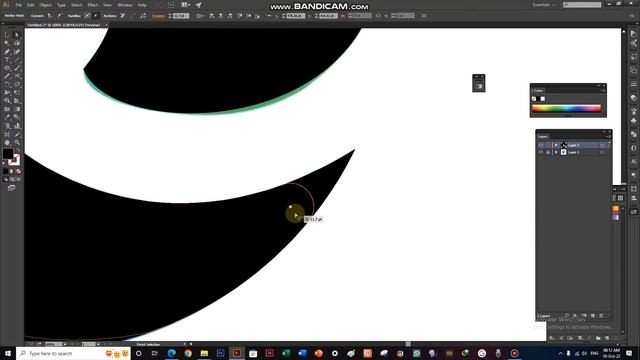Open the Arrange Documents dropdown
640x360 pixels.
pyautogui.click(x=186, y=5)
